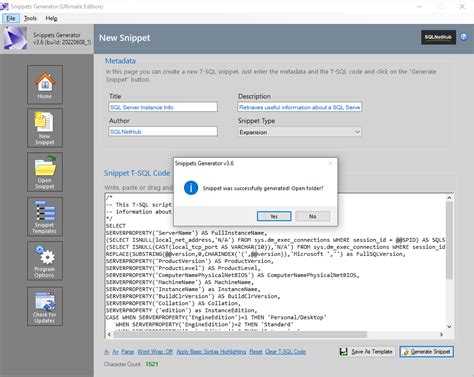Open the Home sidebar icon
The image size is (474, 377).
(x=45, y=85)
